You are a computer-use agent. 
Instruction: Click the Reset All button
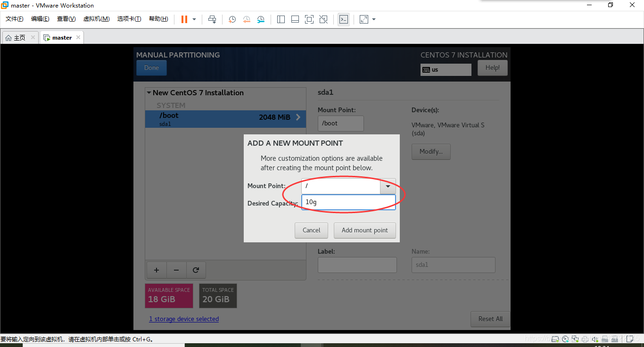click(x=490, y=319)
